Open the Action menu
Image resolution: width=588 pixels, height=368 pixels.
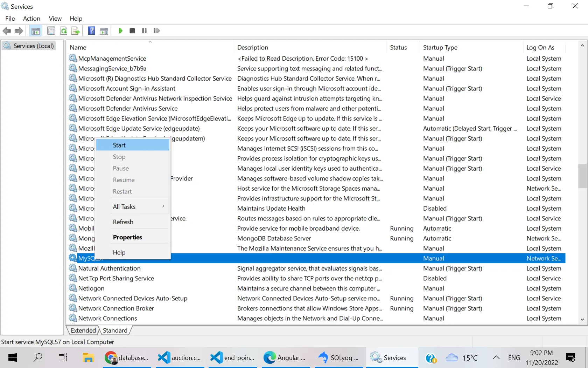coord(31,19)
